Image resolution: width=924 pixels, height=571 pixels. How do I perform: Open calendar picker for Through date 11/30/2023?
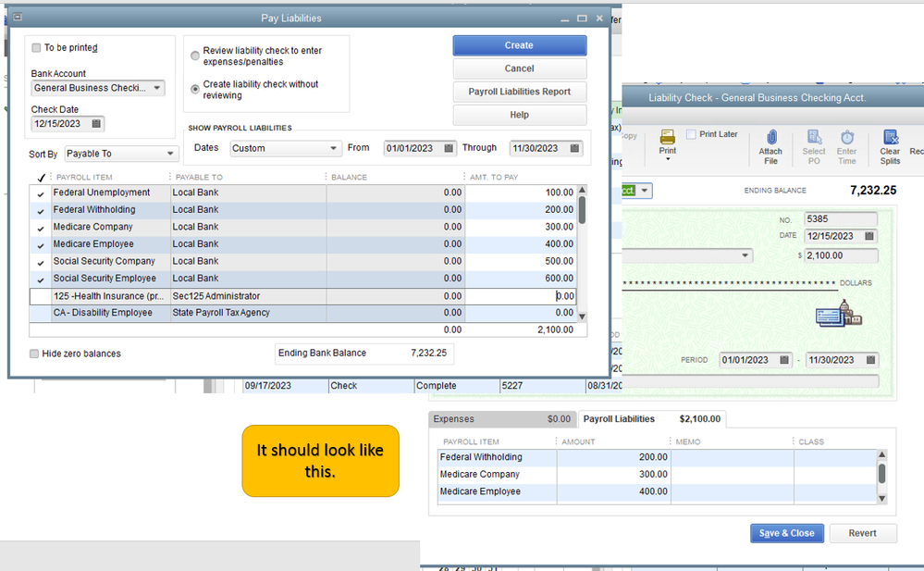tap(574, 148)
